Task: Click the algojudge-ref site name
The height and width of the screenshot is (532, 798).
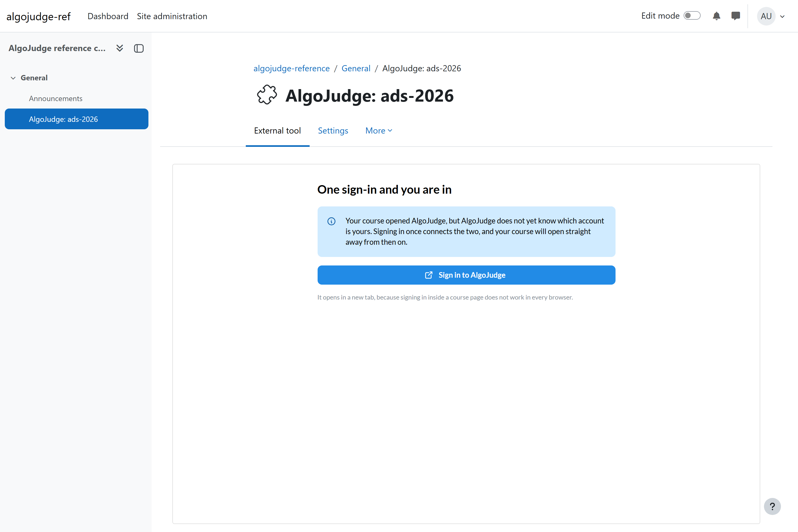Action: coord(38,16)
